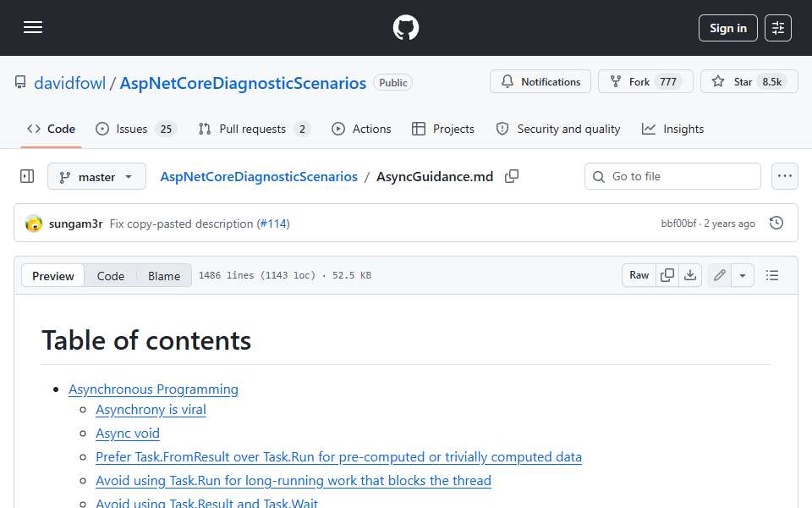View the Insights tab

coord(672,129)
